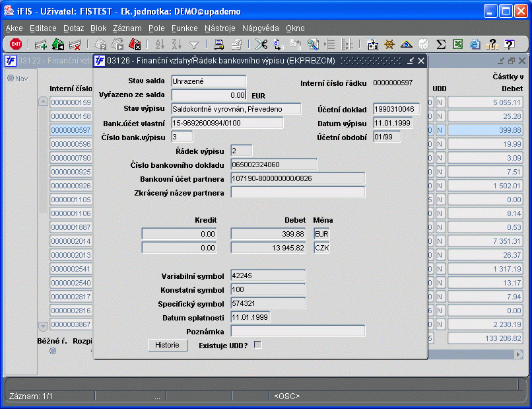Click the enter query icon with question mark
This screenshot has width=532, height=409.
click(x=100, y=44)
